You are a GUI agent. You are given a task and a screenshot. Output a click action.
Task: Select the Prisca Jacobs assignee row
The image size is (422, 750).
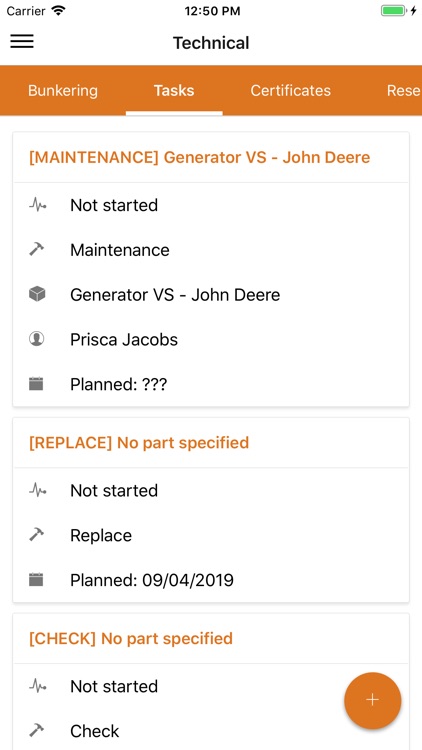(x=211, y=340)
